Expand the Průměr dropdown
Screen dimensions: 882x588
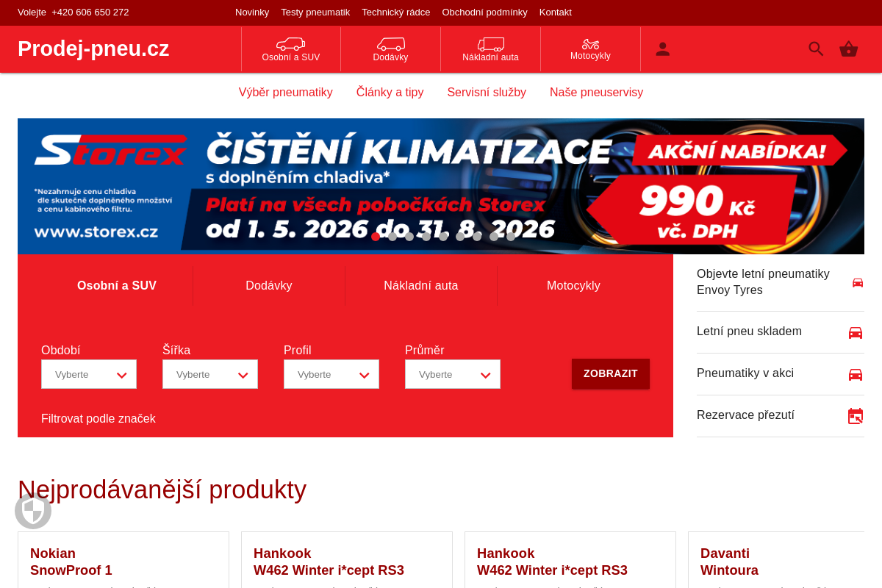tap(453, 374)
